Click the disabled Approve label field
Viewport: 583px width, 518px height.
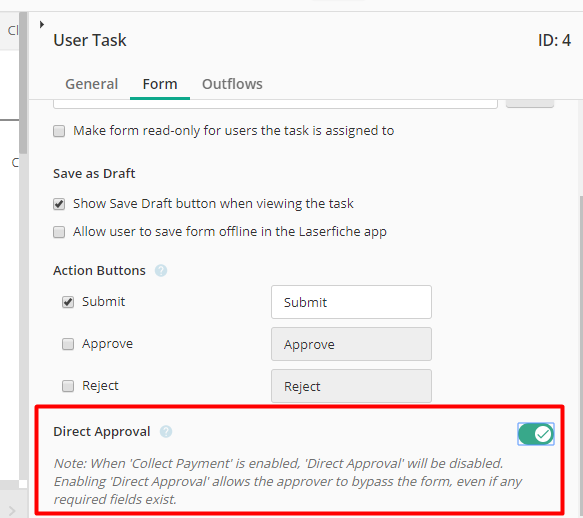point(351,344)
